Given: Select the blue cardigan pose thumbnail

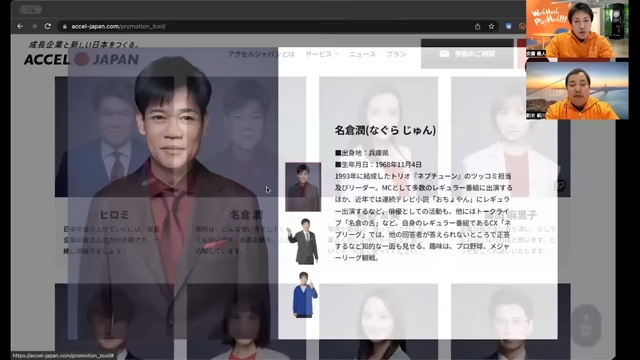Looking at the screenshot, I should (304, 295).
